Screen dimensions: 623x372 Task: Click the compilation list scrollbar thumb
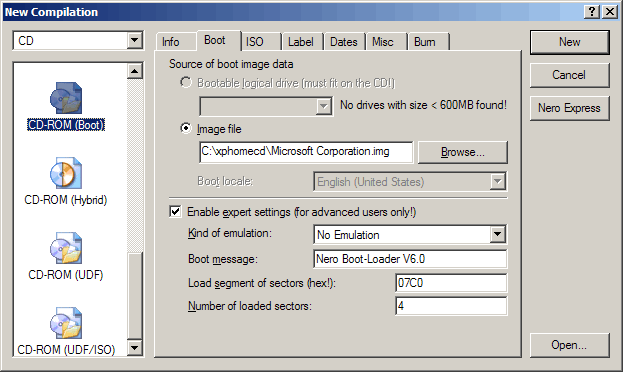135,296
